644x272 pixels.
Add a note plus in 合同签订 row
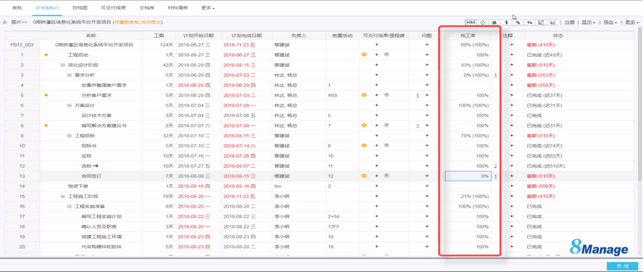pos(512,176)
